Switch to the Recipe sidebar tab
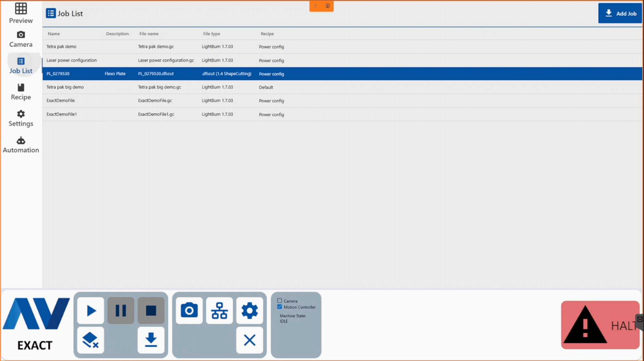The width and height of the screenshot is (644, 361). (x=21, y=92)
